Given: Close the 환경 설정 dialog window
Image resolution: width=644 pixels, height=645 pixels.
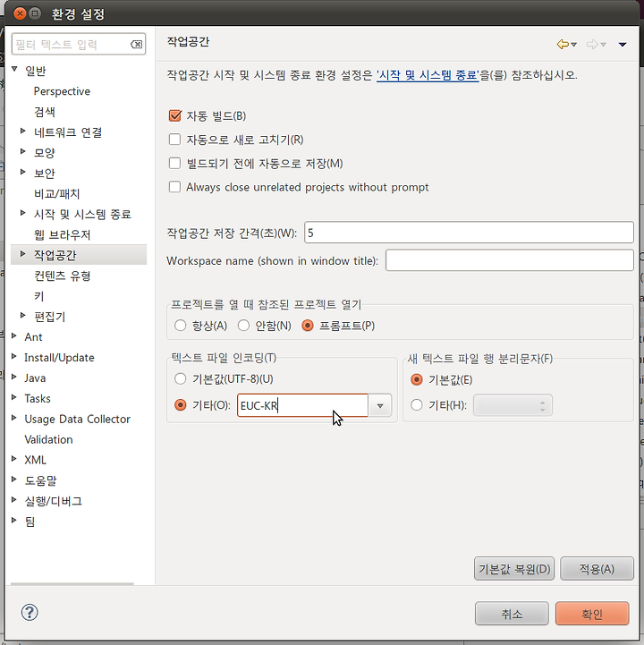Looking at the screenshot, I should [x=20, y=13].
